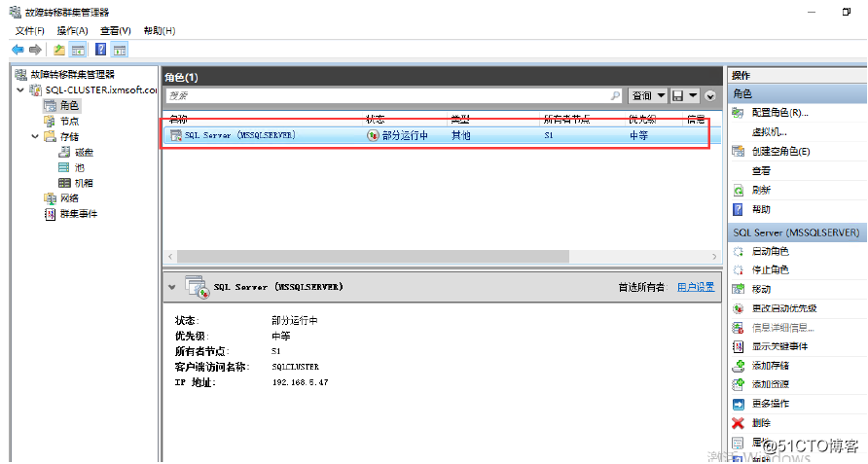This screenshot has height=464, width=868.
Task: Open 更改启动优先级 action
Action: [x=784, y=308]
